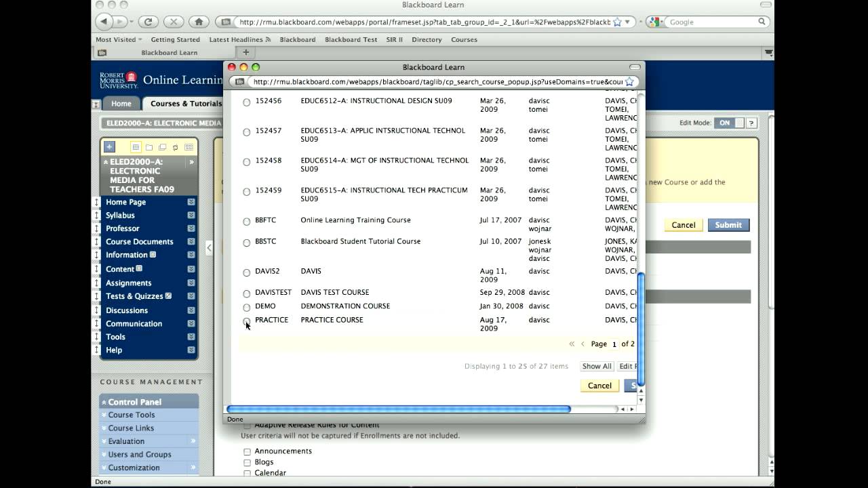
Task: Click the Show All button
Action: (597, 366)
